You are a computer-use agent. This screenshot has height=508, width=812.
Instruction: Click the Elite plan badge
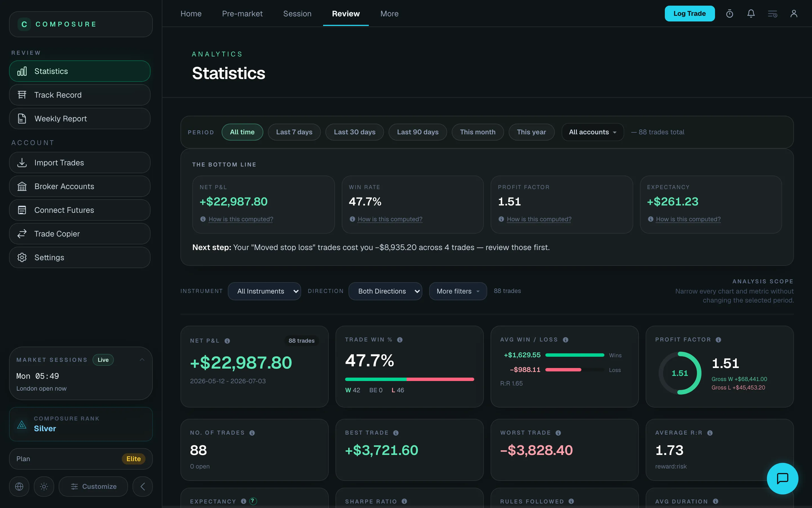(134, 459)
